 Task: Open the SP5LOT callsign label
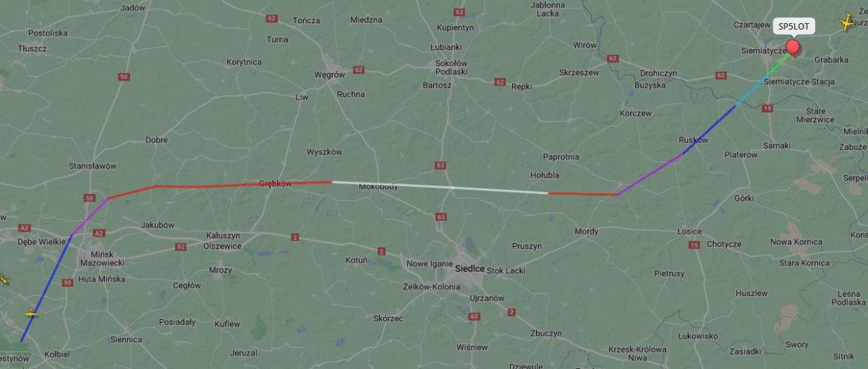(x=793, y=27)
